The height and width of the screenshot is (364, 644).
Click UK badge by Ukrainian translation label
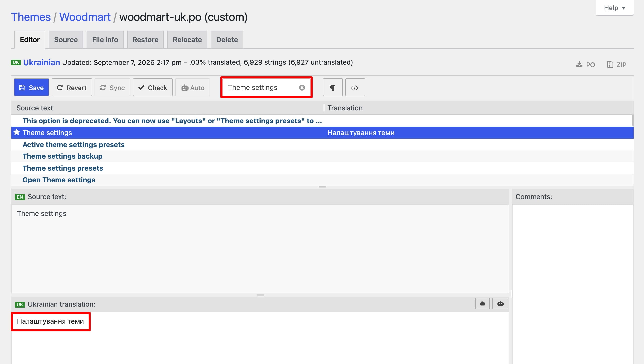[20, 305]
